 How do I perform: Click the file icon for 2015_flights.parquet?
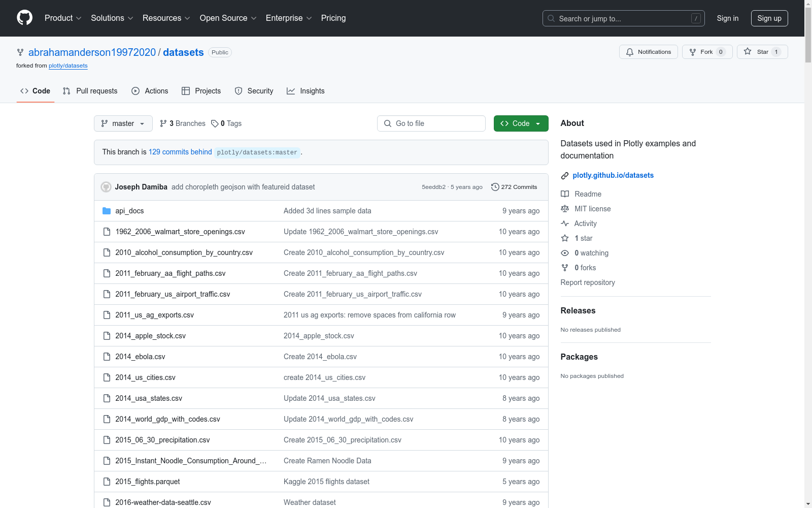107,482
